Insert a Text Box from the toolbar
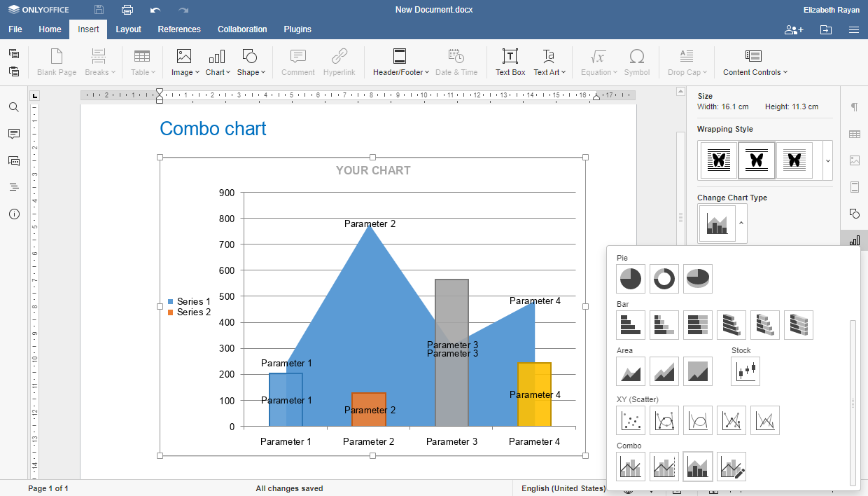Screen dimensions: 868x496 click(510, 62)
